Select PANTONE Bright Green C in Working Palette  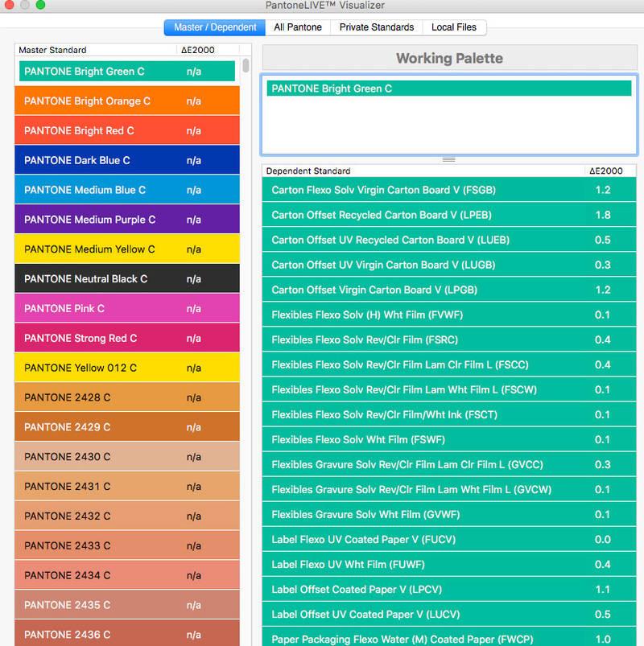click(449, 88)
